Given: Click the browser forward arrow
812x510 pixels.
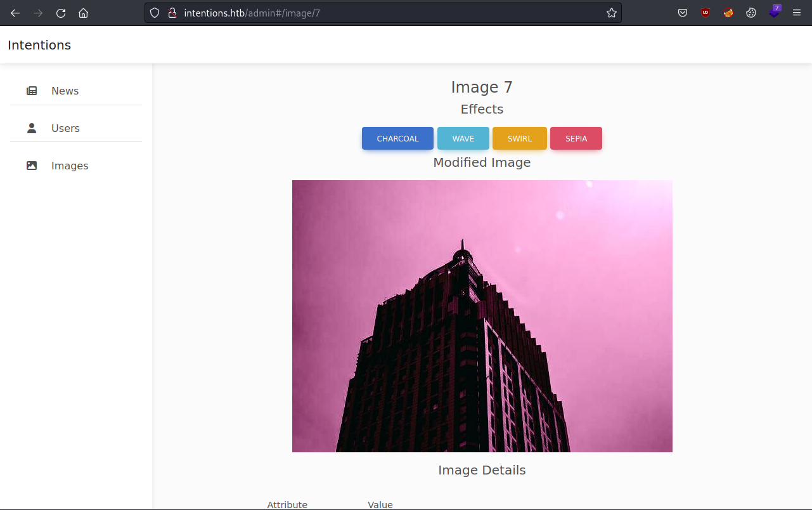Looking at the screenshot, I should 38,13.
